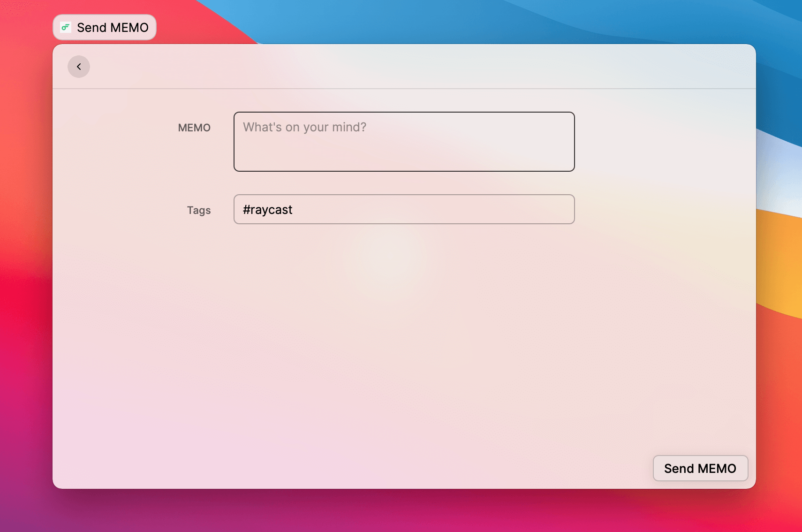Image resolution: width=802 pixels, height=532 pixels.
Task: Click the "Send MEMO" title pill label
Action: [x=113, y=28]
